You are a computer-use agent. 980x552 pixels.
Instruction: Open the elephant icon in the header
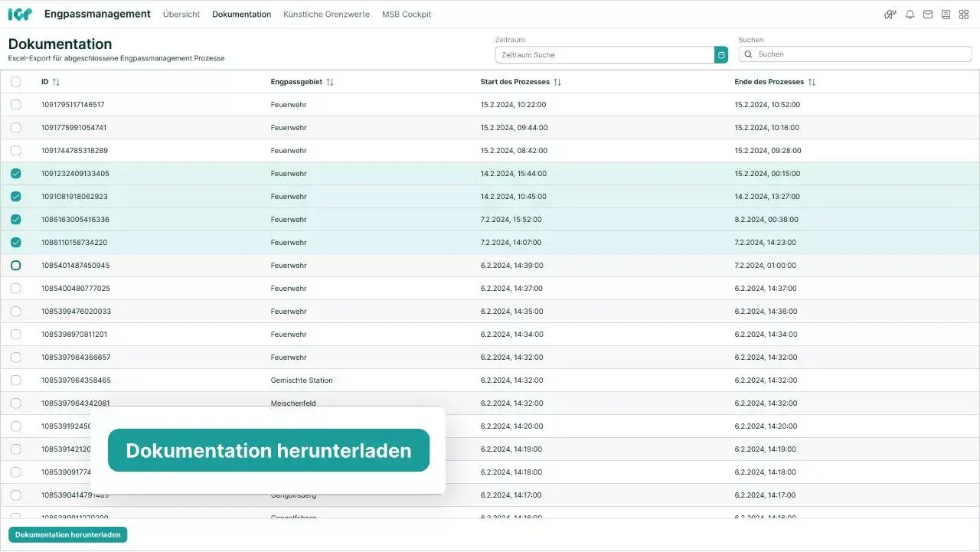point(890,14)
